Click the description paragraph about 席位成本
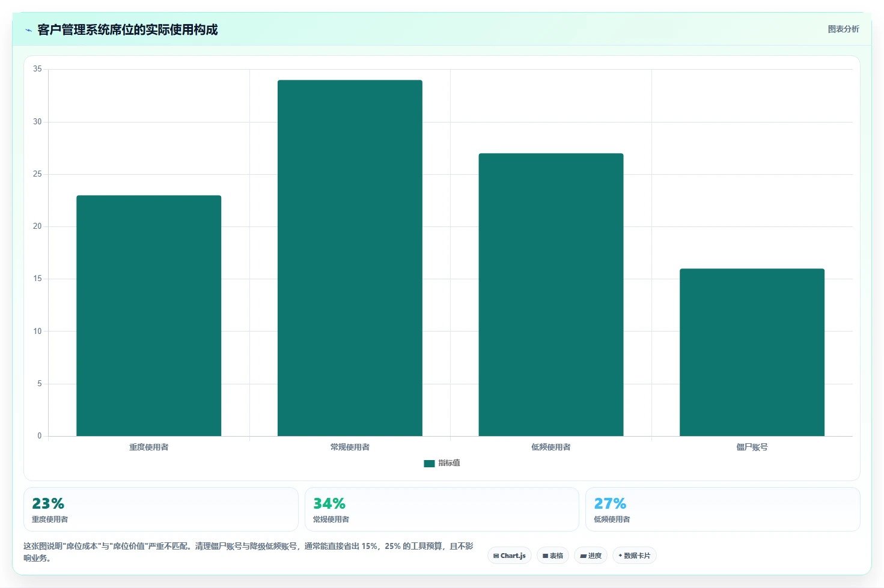 tap(248, 552)
